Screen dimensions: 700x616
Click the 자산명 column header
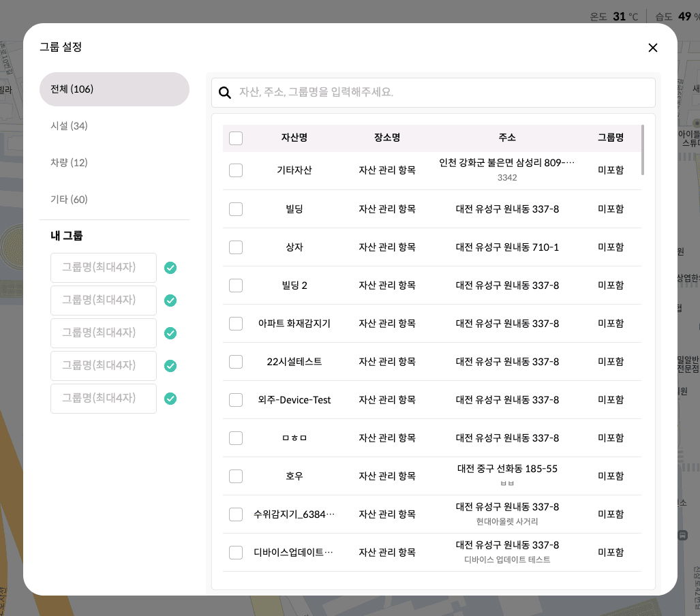pos(294,138)
